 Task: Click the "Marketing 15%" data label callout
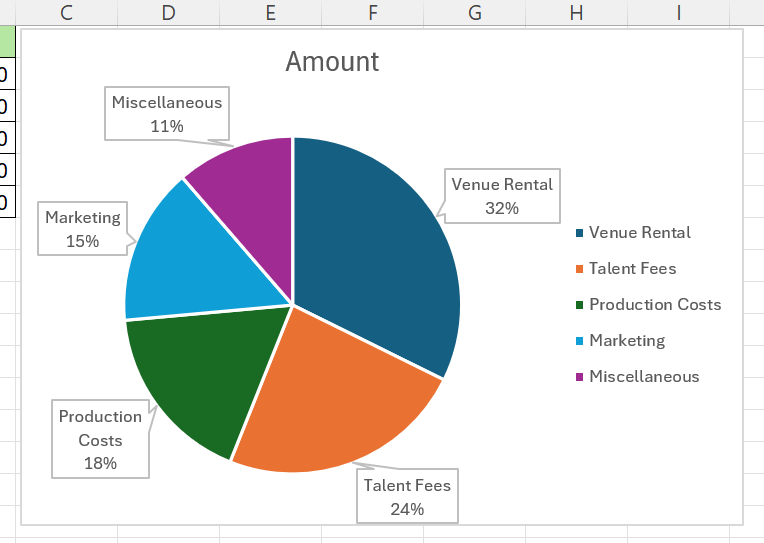[x=82, y=229]
